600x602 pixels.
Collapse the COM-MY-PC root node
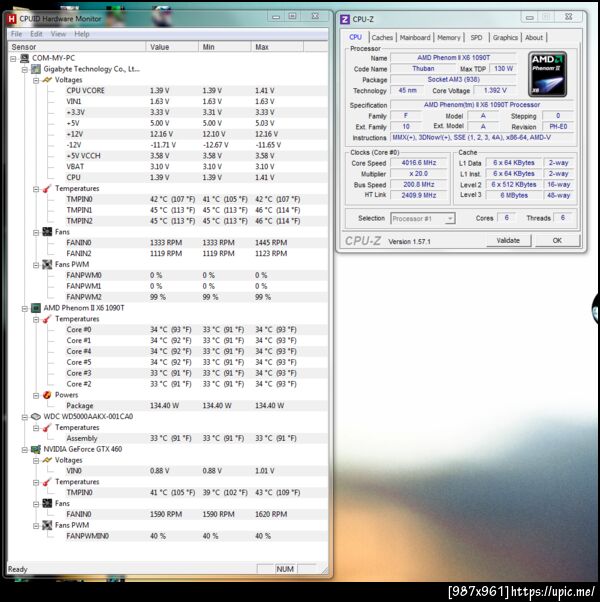point(13,59)
